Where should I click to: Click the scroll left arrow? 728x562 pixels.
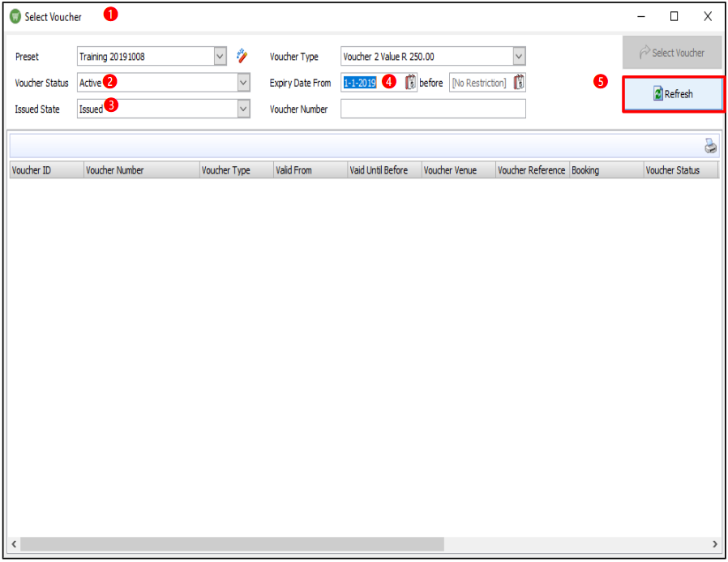(x=14, y=544)
